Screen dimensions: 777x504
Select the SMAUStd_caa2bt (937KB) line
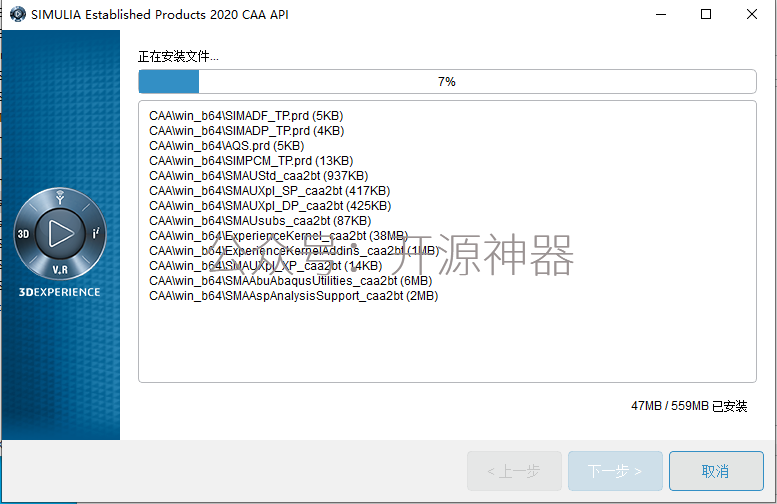pyautogui.click(x=259, y=175)
